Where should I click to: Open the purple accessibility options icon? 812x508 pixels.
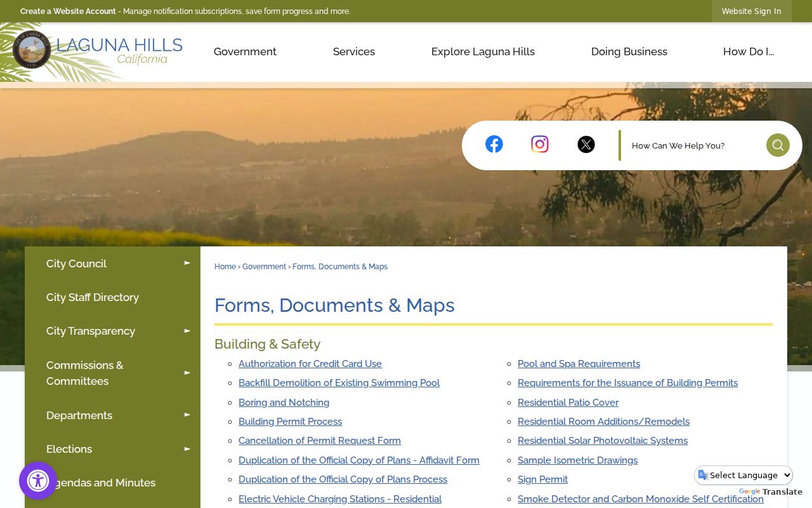[38, 481]
